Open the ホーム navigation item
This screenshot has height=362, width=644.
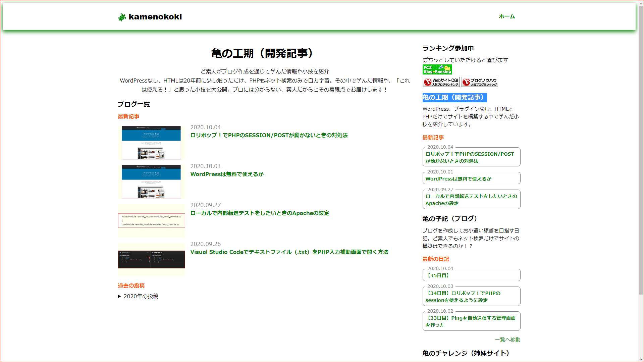pyautogui.click(x=506, y=16)
